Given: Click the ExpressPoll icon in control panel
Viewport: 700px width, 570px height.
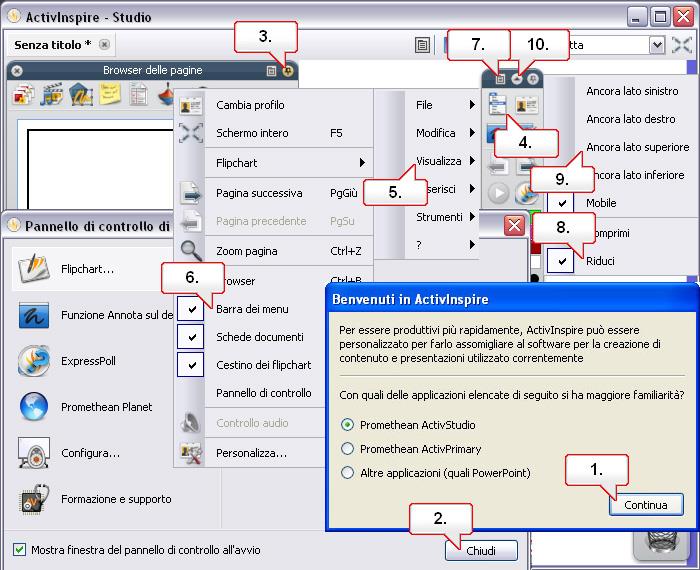Looking at the screenshot, I should [34, 361].
